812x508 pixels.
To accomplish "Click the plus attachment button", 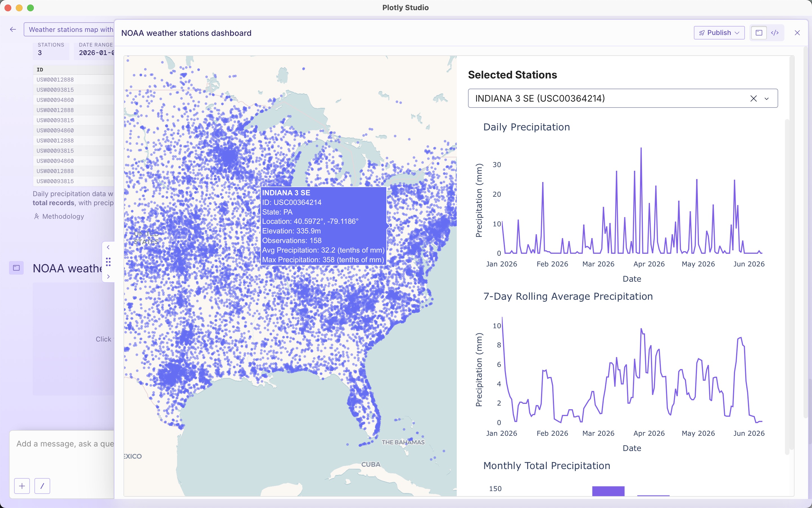I will click(x=22, y=486).
